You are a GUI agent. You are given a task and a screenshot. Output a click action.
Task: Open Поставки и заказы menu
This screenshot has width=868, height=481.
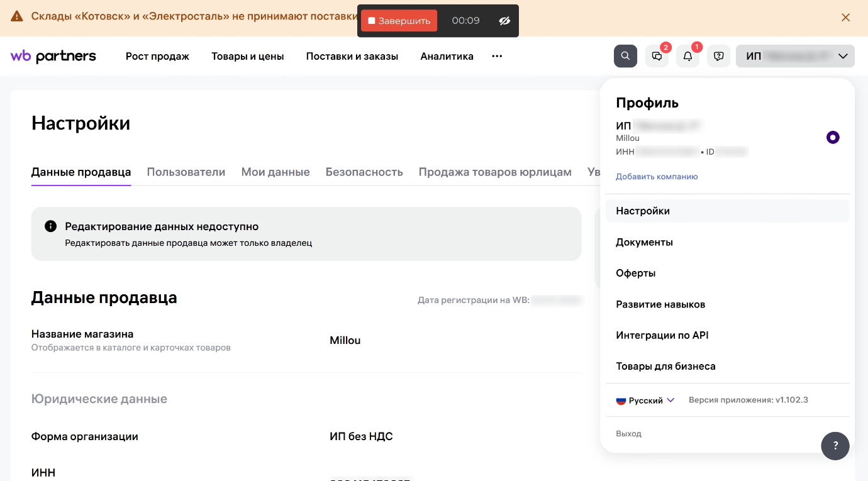(x=352, y=56)
